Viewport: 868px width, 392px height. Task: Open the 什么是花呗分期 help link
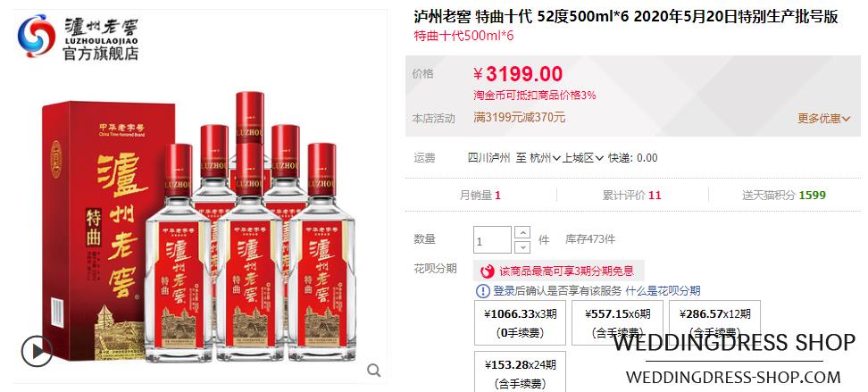[664, 291]
